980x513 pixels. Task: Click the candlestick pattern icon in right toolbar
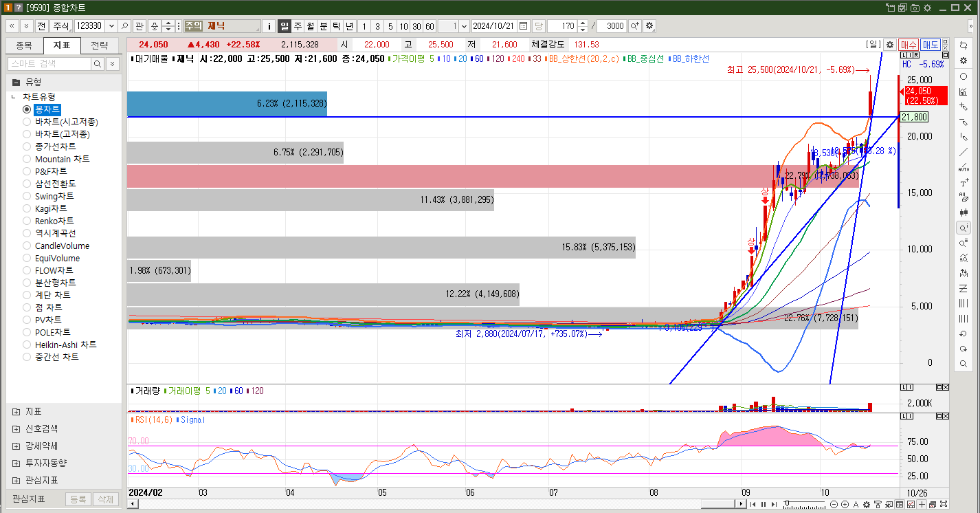[964, 212]
